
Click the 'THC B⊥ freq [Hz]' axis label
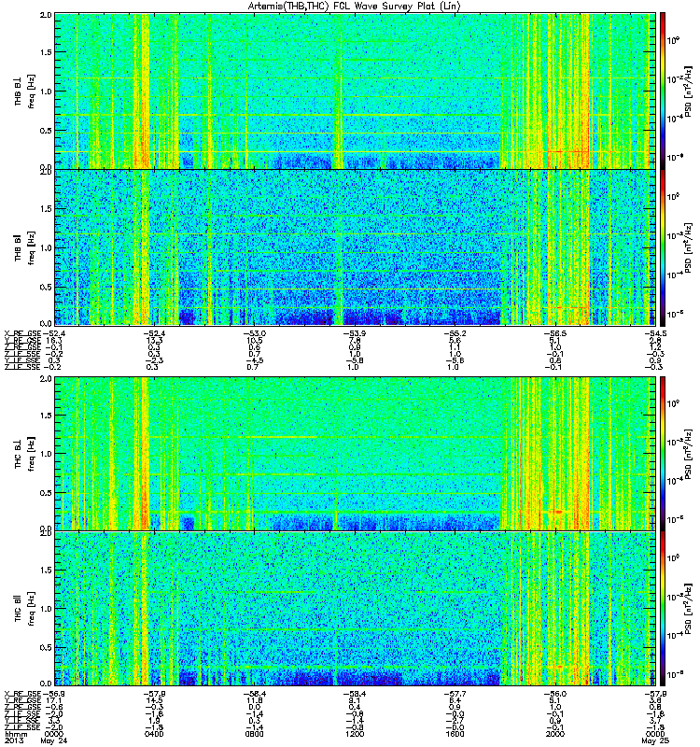click(25, 453)
